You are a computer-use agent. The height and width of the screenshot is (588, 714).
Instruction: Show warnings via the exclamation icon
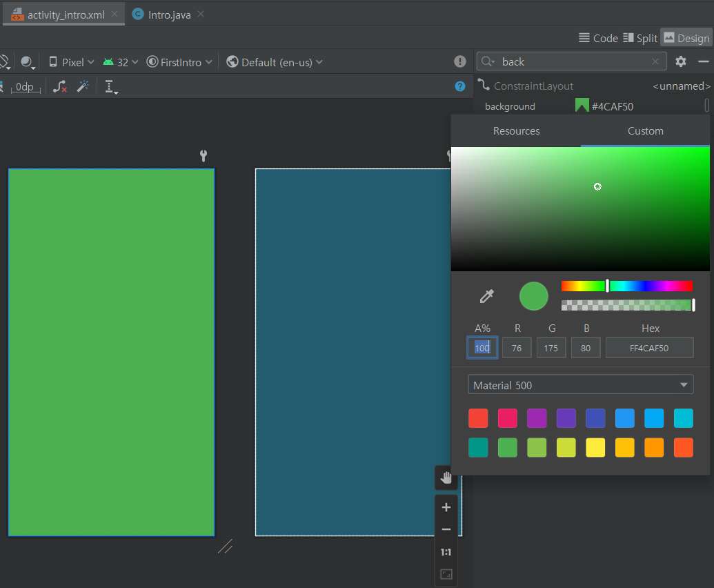tap(460, 62)
